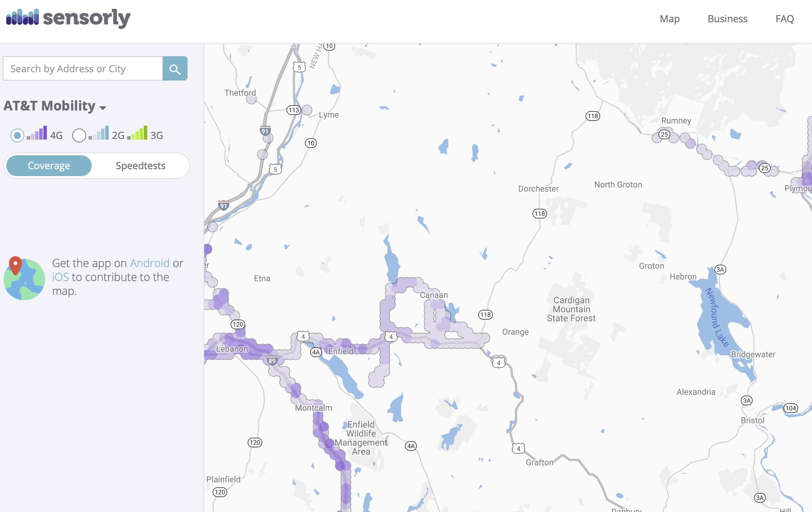Click the dropdown arrow beside AT&T Mobility
812x512 pixels.
tap(103, 108)
